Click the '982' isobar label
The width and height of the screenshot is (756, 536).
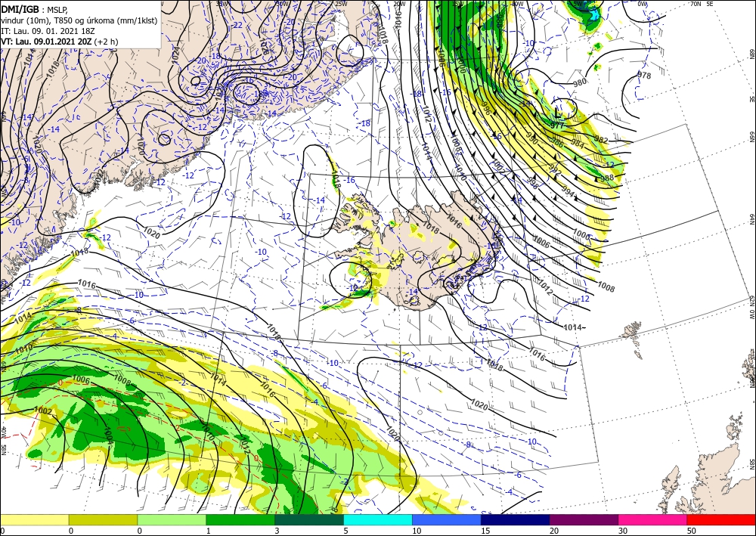pyautogui.click(x=601, y=140)
